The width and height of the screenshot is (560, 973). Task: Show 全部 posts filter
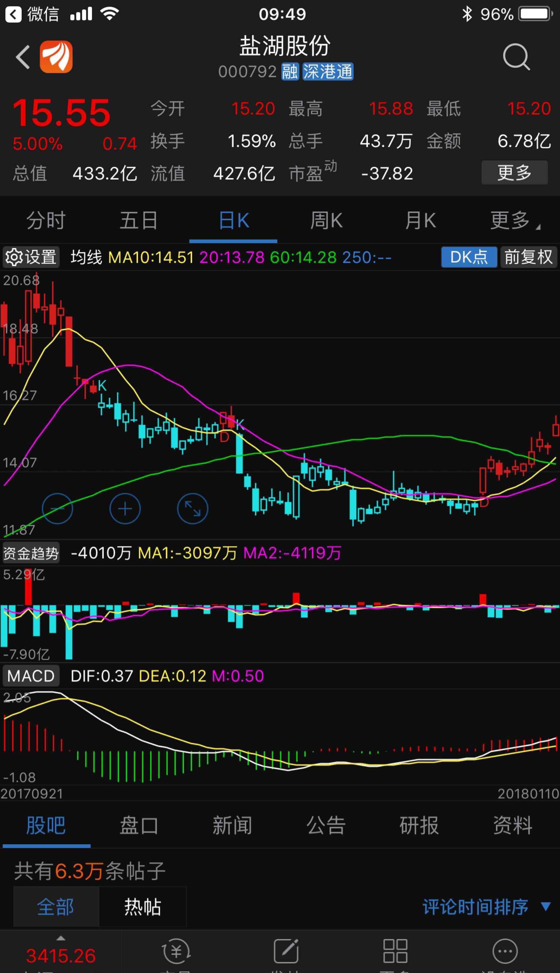56,907
